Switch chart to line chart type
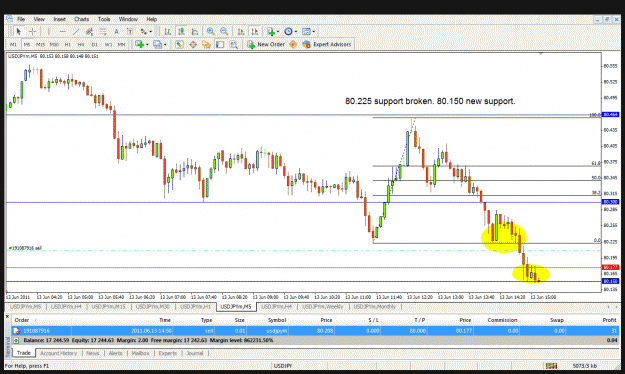Screen dimensions: 625x374 [x=195, y=31]
